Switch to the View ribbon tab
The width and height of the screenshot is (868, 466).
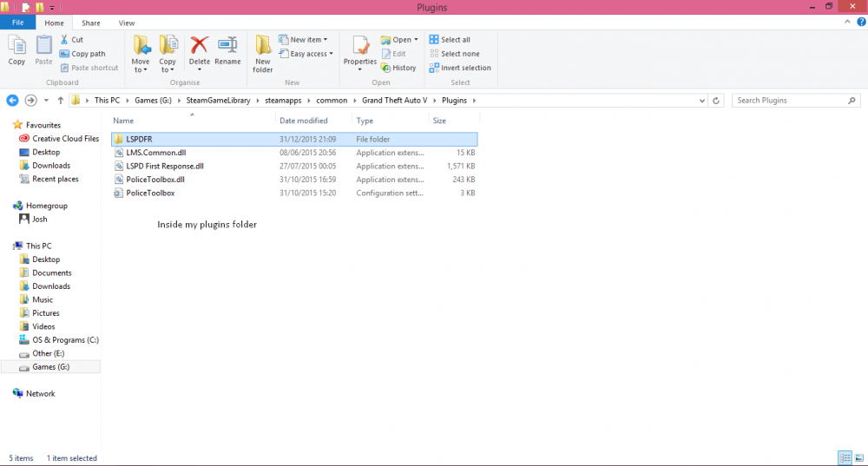[x=126, y=23]
